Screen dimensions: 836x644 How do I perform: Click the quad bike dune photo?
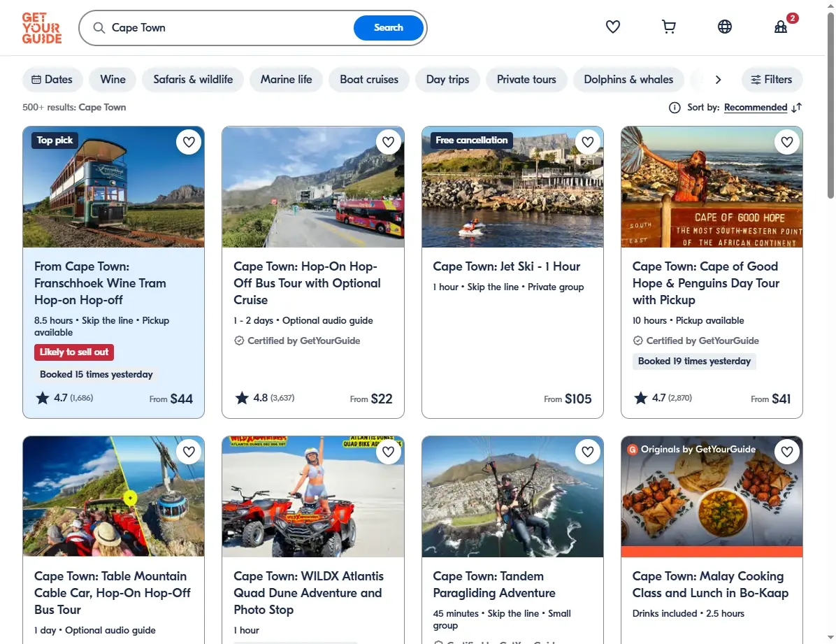click(313, 496)
